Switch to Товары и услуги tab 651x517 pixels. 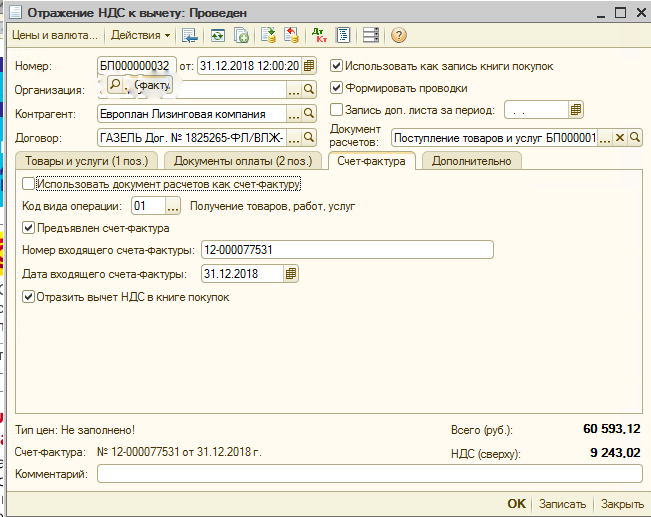tap(87, 161)
